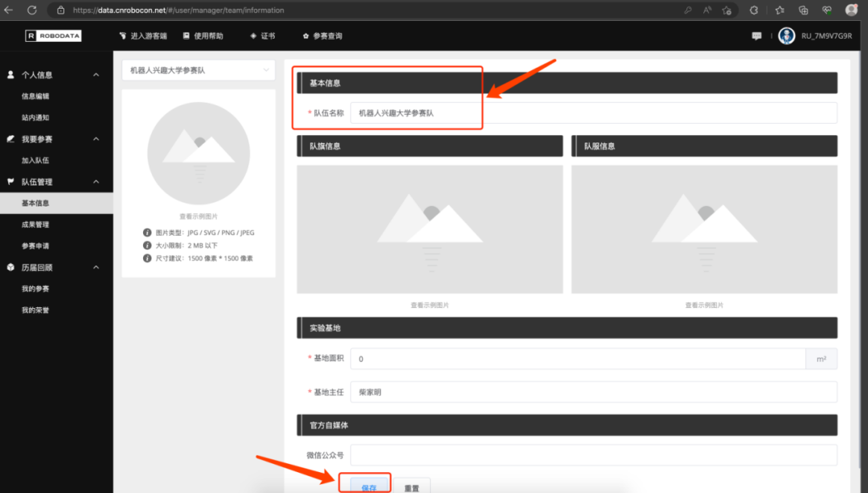Click the 尺寸建议 info icon
The height and width of the screenshot is (493, 868).
147,258
